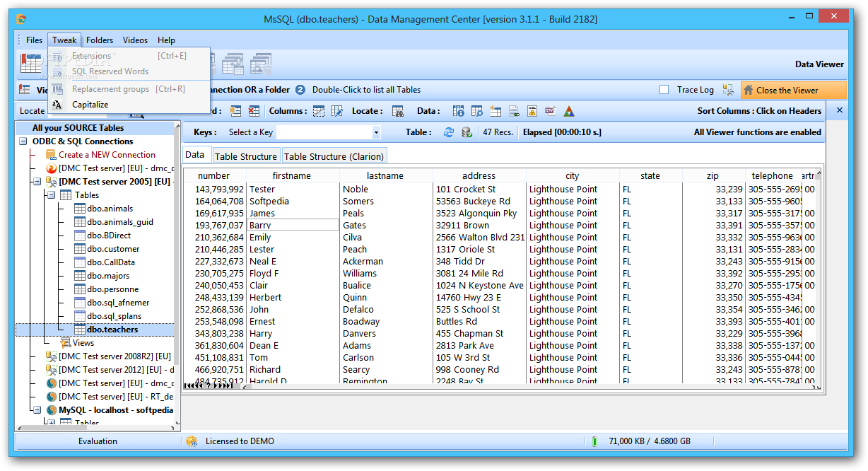
Task: Click the Data export document icon
Action: 514,111
